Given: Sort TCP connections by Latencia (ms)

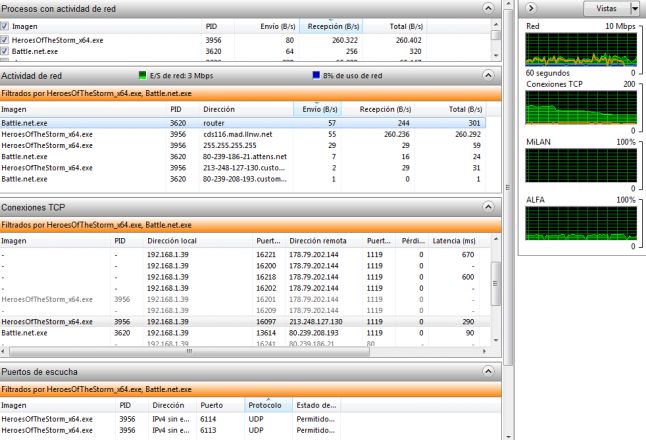Looking at the screenshot, I should coord(454,241).
